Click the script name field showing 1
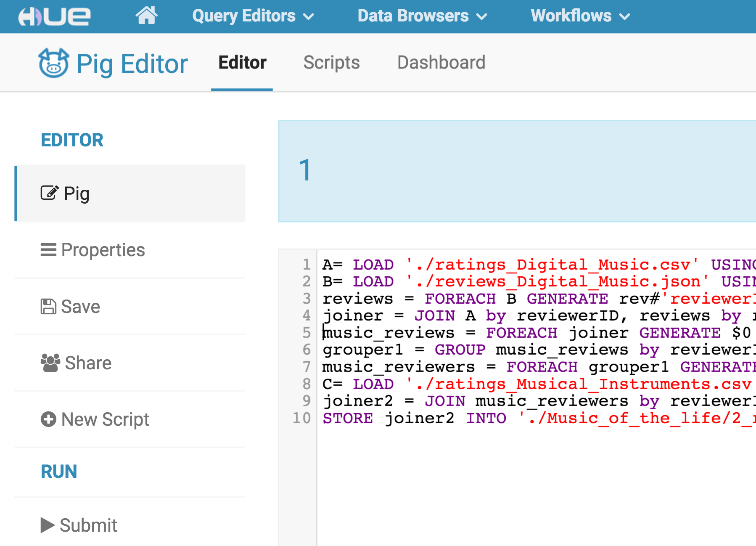The height and width of the screenshot is (546, 756). pos(517,171)
